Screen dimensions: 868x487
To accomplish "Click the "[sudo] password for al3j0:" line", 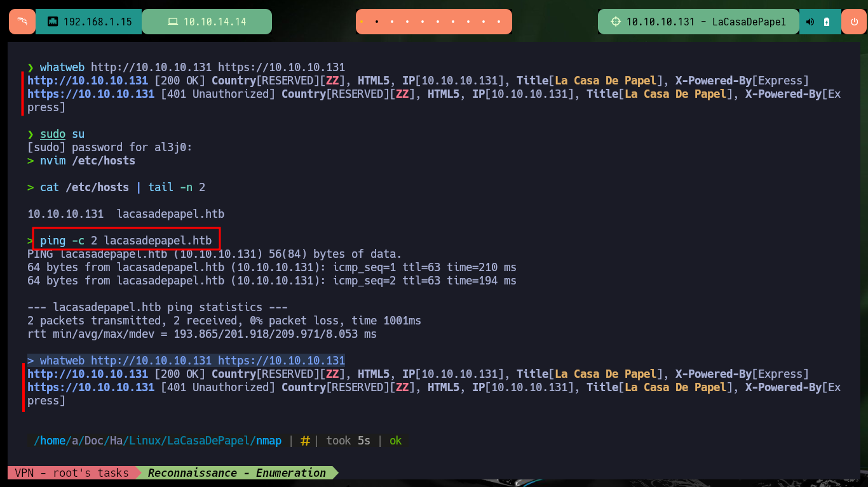I will pos(109,147).
